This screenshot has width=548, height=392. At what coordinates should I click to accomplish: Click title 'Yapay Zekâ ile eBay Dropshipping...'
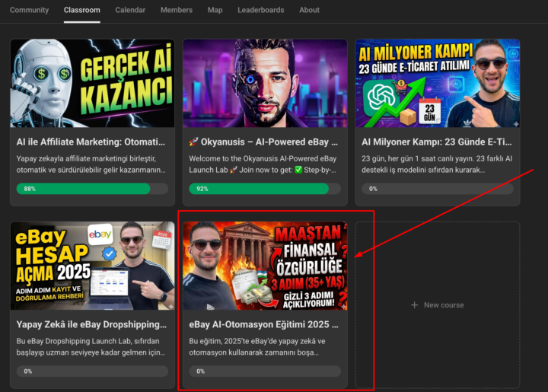[x=91, y=324]
